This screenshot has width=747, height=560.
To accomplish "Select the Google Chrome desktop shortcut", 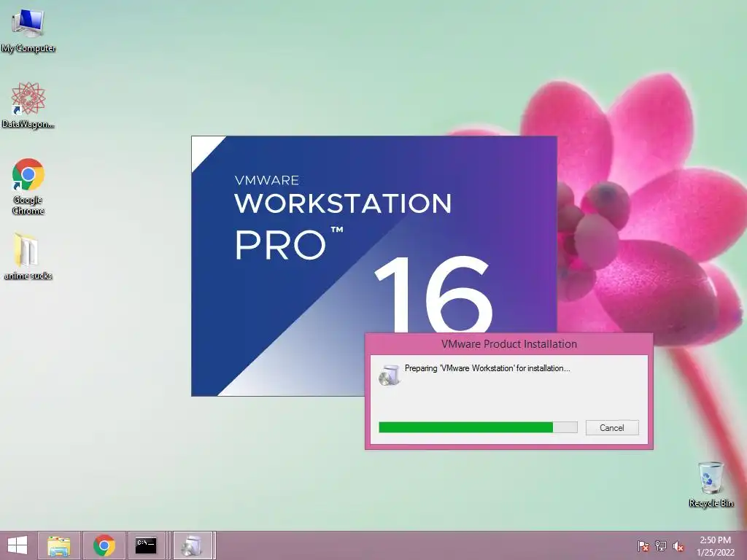I will [x=28, y=186].
